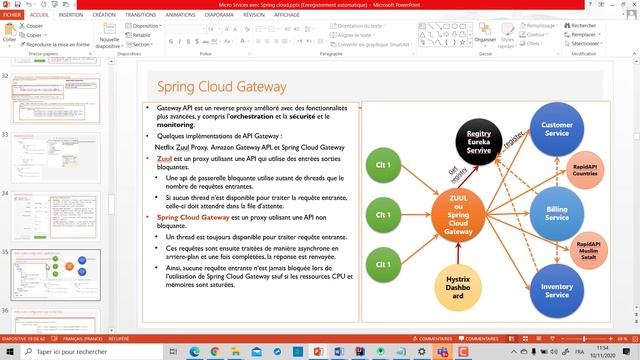Click the Aligner le texte button
This screenshot has height=360, width=640.
(352, 35)
